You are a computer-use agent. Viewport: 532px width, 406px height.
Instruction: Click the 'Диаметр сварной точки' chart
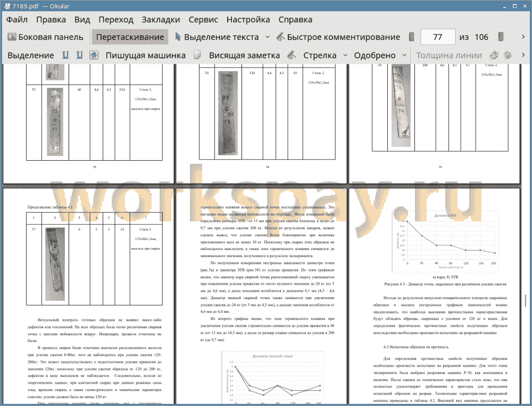click(273, 378)
